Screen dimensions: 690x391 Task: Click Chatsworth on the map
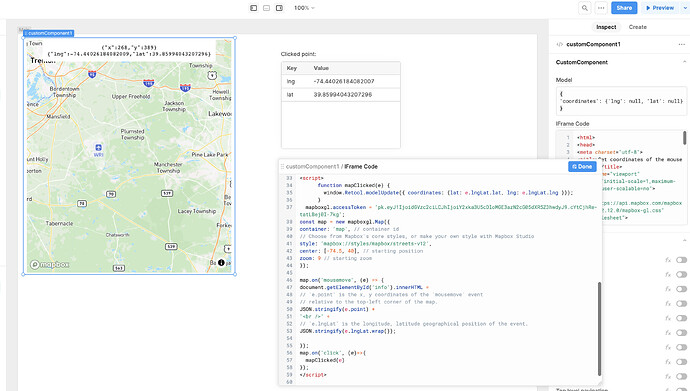point(117,235)
